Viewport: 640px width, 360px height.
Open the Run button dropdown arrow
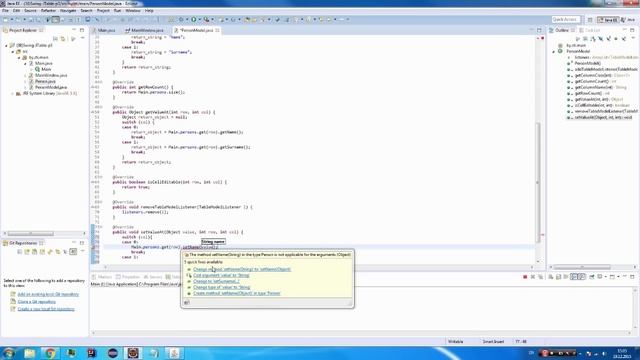[199, 19]
